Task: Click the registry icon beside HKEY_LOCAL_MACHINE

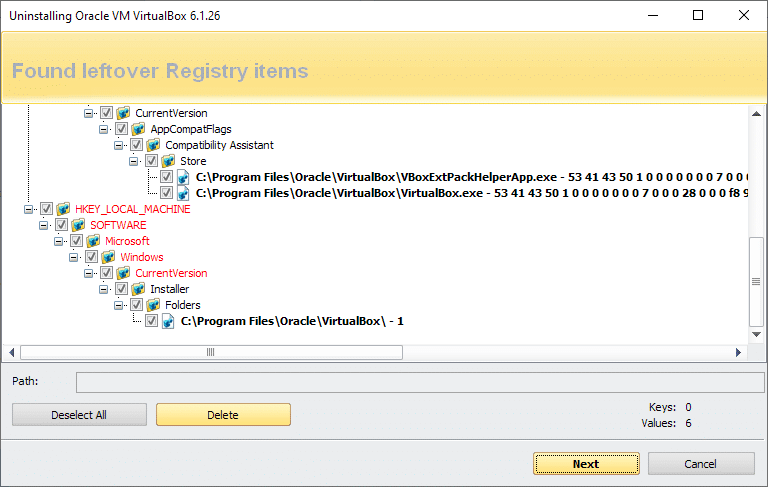Action: pos(63,209)
